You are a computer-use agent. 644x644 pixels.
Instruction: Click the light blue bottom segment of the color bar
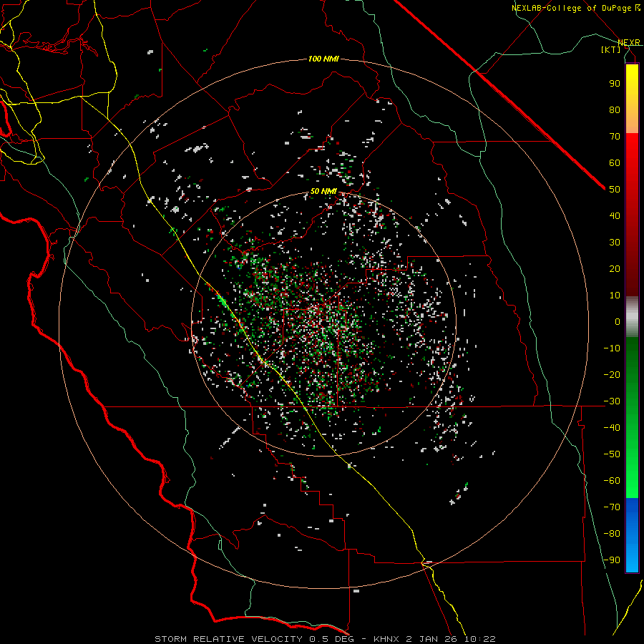(632, 557)
